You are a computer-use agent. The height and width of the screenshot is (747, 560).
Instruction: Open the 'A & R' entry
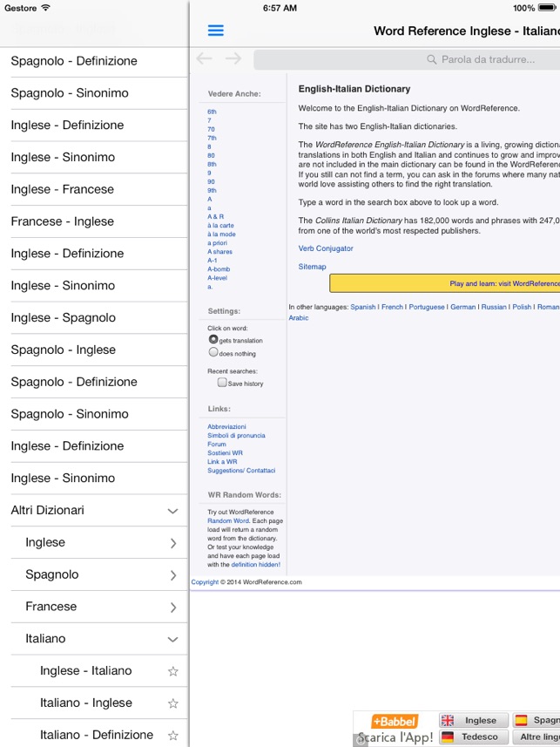pyautogui.click(x=216, y=216)
